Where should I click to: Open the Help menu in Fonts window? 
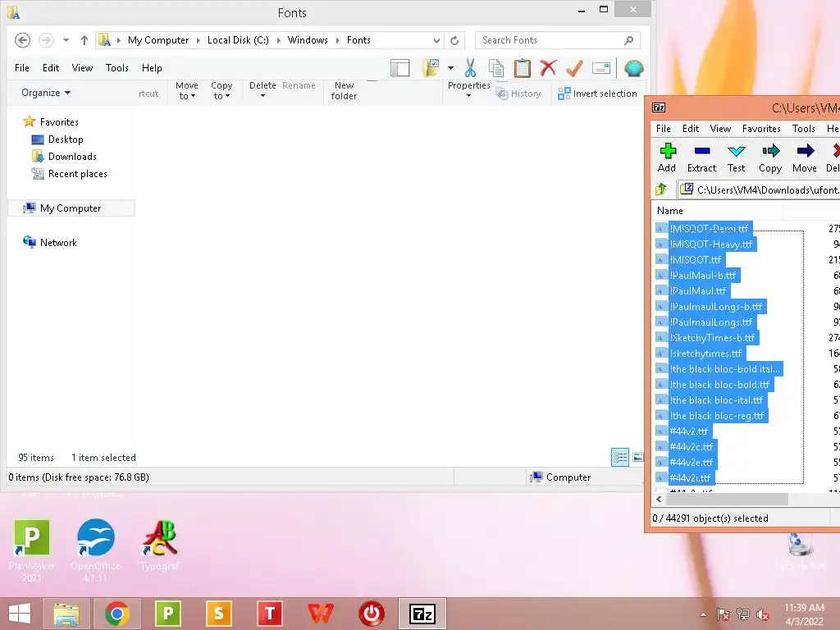[152, 68]
